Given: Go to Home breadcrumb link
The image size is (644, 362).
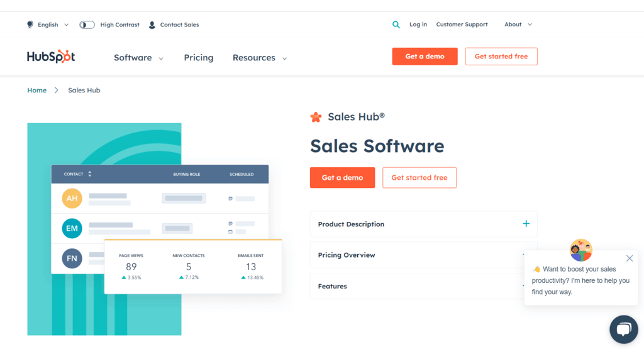Looking at the screenshot, I should 37,90.
